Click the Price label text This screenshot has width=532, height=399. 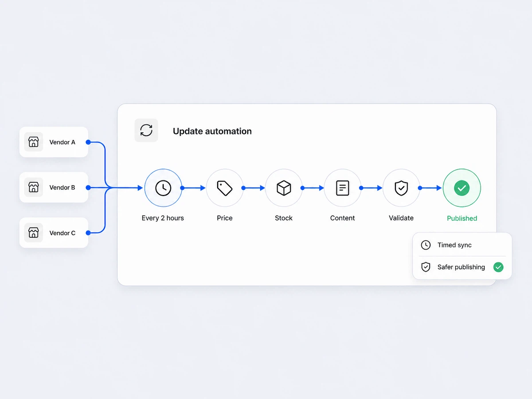[225, 218]
